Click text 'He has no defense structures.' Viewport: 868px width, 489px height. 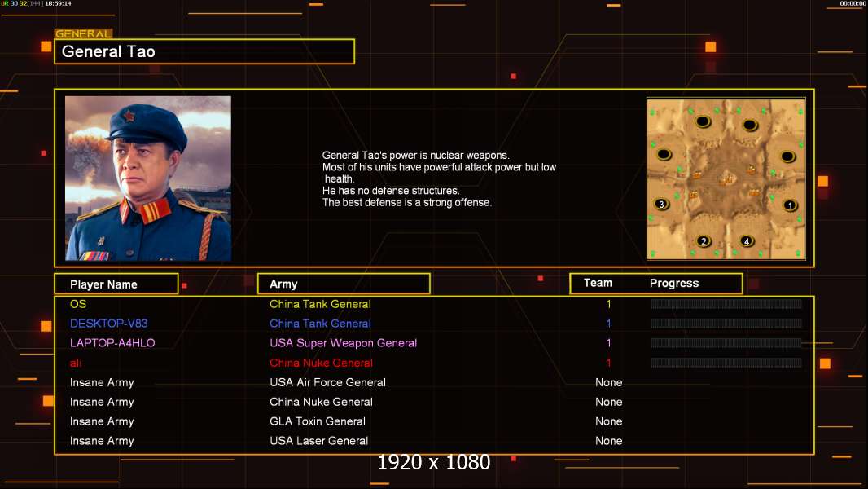(x=391, y=191)
